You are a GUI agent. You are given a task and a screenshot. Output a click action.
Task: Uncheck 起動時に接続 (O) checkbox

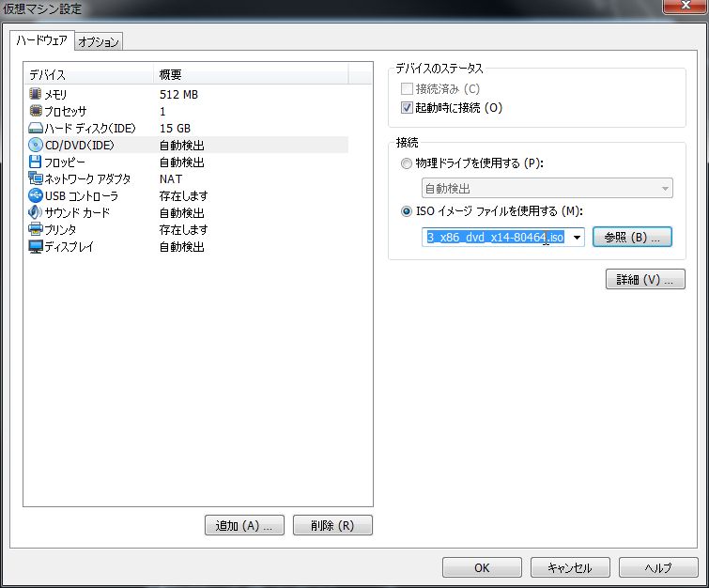point(407,108)
